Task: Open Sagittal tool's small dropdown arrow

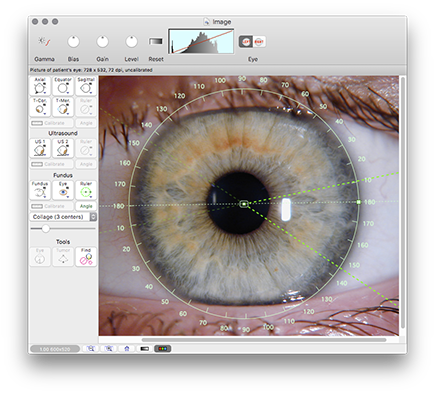Action: point(91,93)
